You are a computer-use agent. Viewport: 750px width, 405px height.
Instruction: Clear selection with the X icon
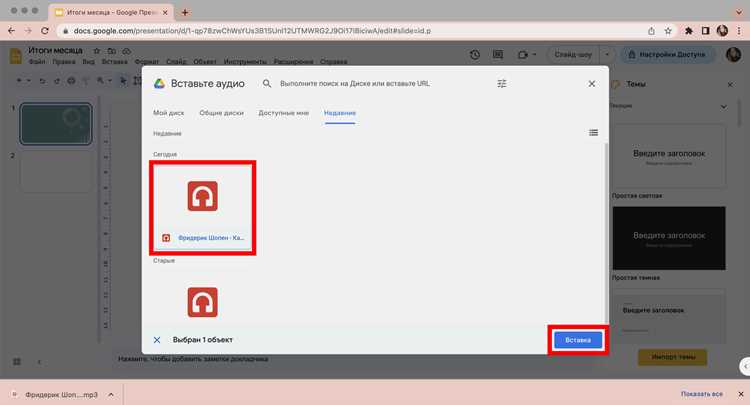tap(157, 340)
